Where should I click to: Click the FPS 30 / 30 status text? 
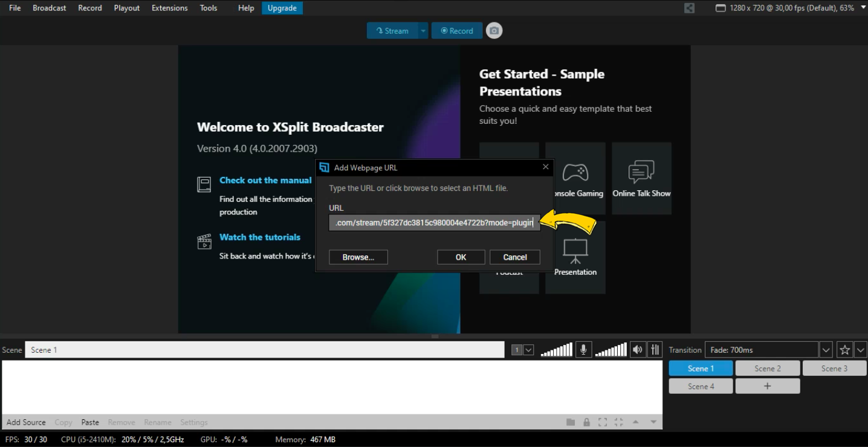click(26, 440)
